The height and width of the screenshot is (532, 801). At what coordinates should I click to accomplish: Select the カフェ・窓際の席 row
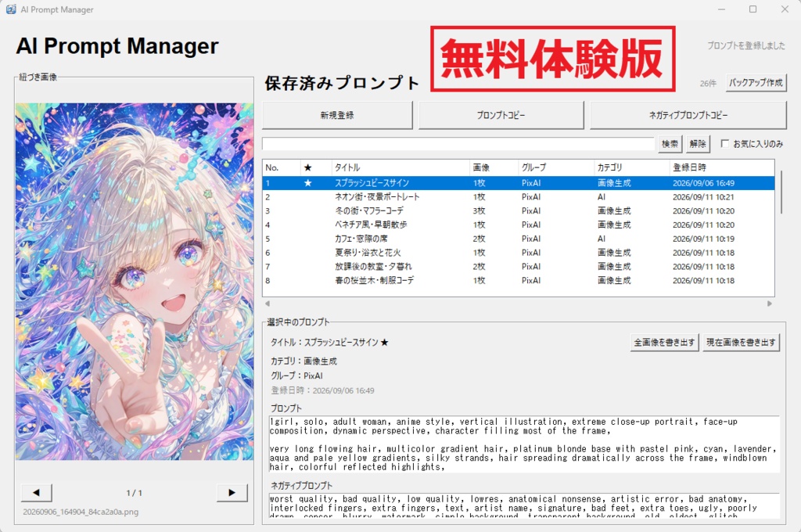tap(519, 239)
